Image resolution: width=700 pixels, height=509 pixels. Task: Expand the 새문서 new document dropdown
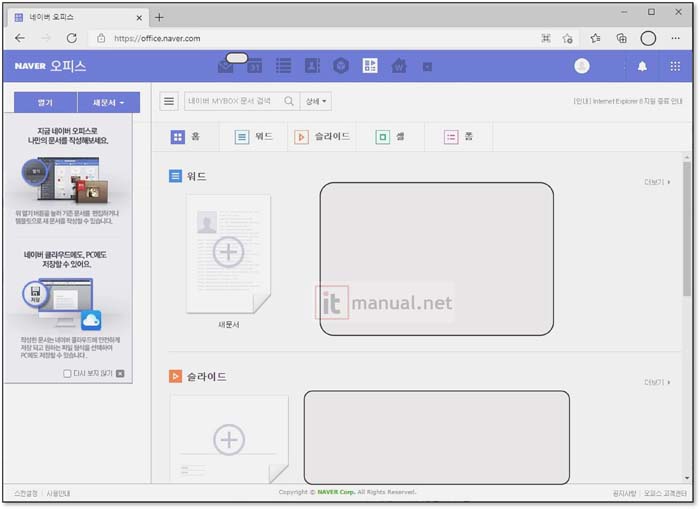108,103
